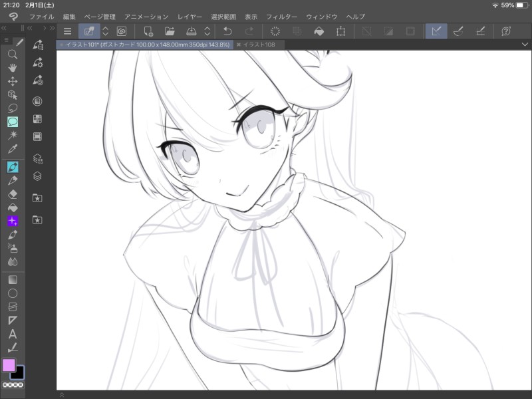The width and height of the screenshot is (532, 399).
Task: Open the hamburger menu in command bar
Action: pos(68,31)
